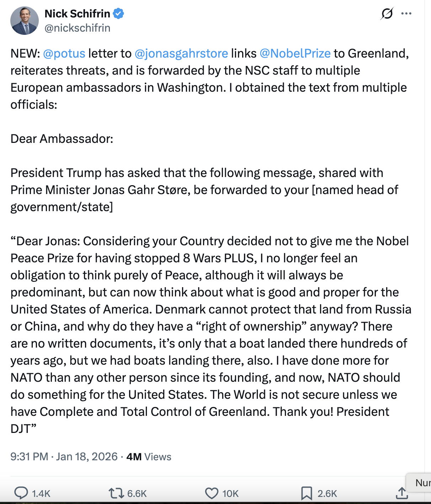Click the 1.4K replies count
The height and width of the screenshot is (504, 431).
coord(41,494)
